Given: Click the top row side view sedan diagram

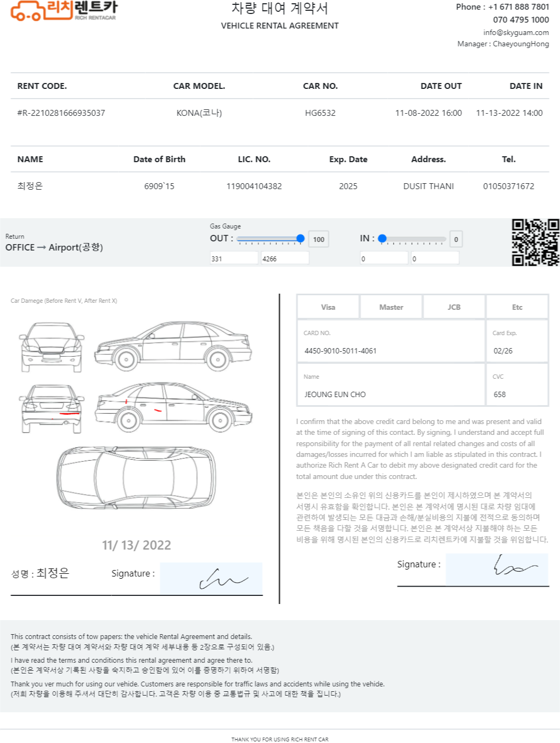Looking at the screenshot, I should click(173, 346).
